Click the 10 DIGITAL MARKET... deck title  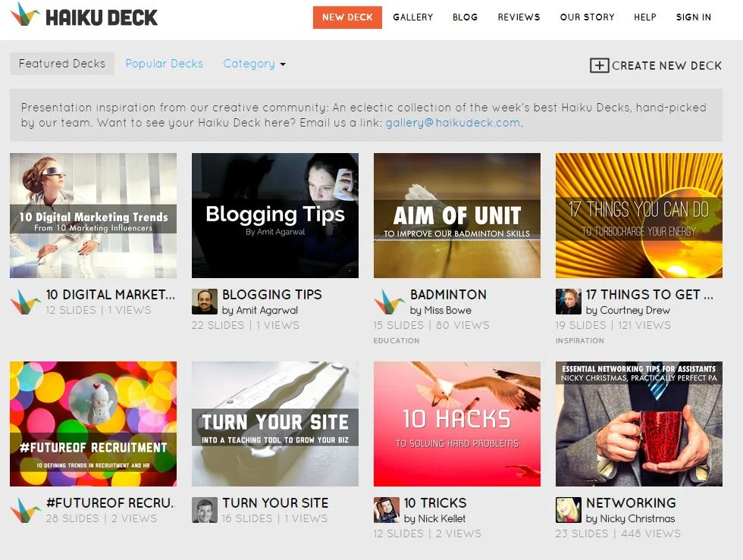click(x=111, y=295)
